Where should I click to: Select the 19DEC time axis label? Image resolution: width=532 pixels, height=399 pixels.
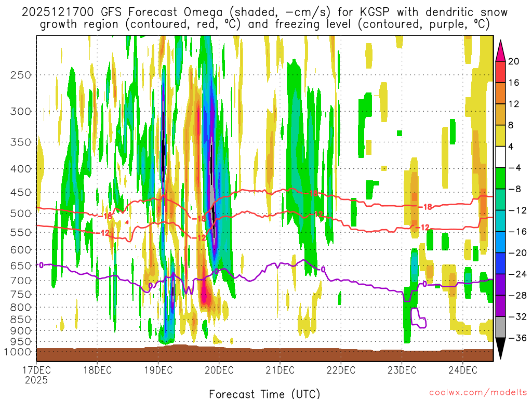click(x=158, y=370)
